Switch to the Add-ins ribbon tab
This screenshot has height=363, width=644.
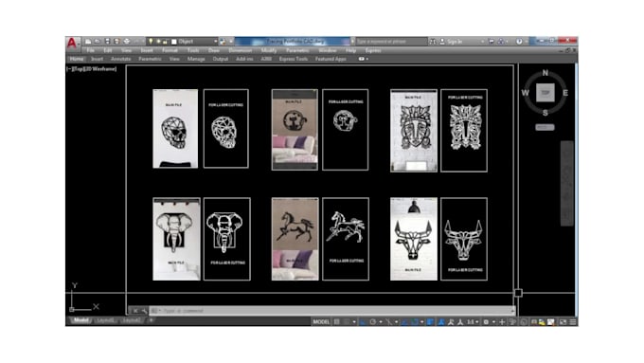pos(244,59)
